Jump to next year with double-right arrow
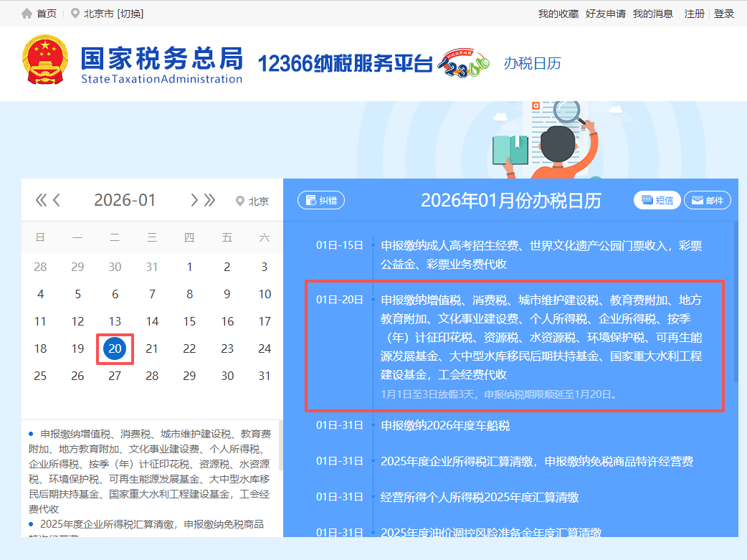The height and width of the screenshot is (560, 747). 209,201
